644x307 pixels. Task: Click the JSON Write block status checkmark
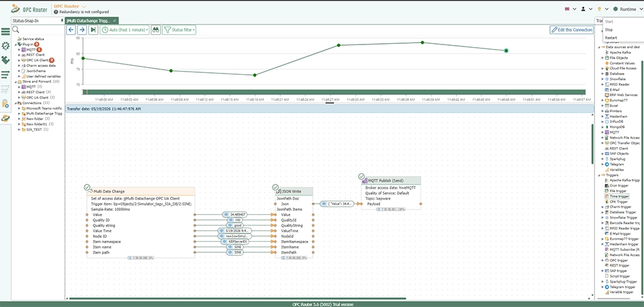click(x=276, y=187)
